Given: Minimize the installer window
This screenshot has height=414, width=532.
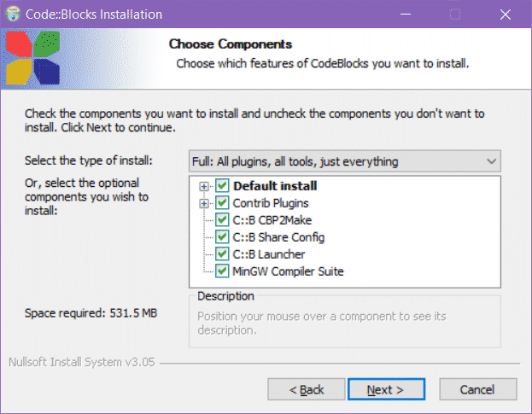Looking at the screenshot, I should tap(408, 15).
